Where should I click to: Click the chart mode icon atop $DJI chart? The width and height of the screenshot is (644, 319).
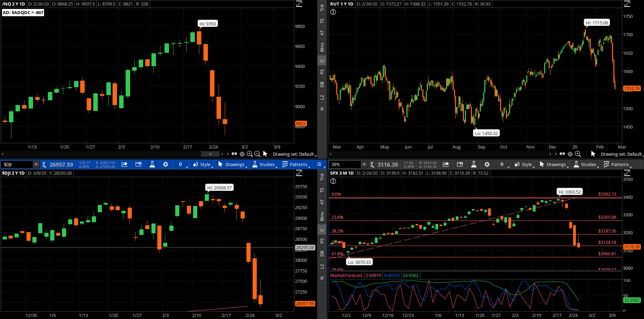pos(299,173)
